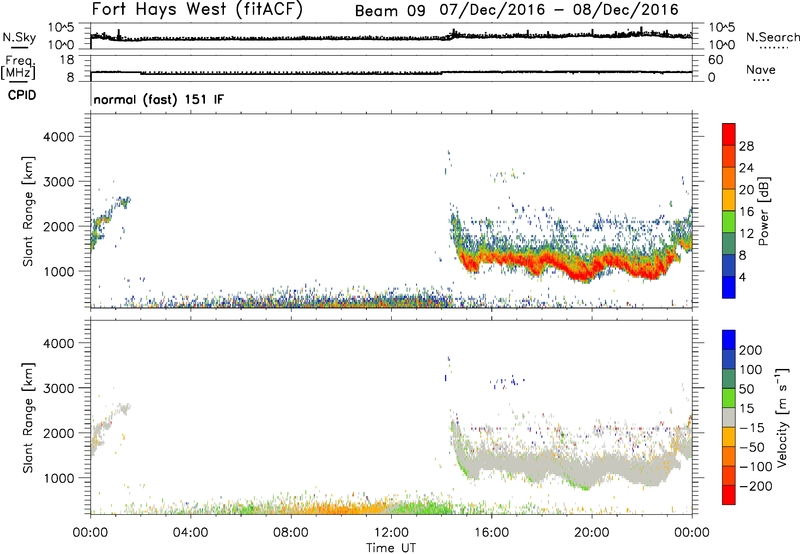
Task: Pick the red bottom velocity colorbar swatch
Action: point(729,495)
